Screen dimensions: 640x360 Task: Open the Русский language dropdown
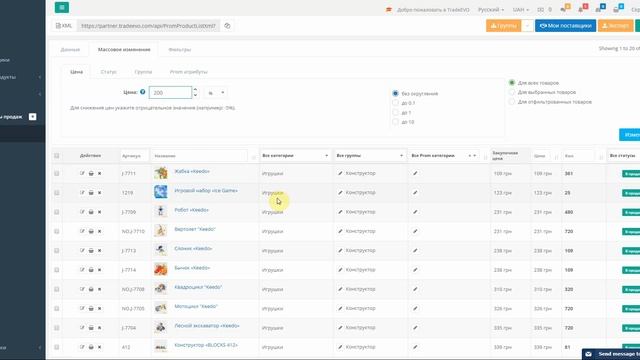491,9
